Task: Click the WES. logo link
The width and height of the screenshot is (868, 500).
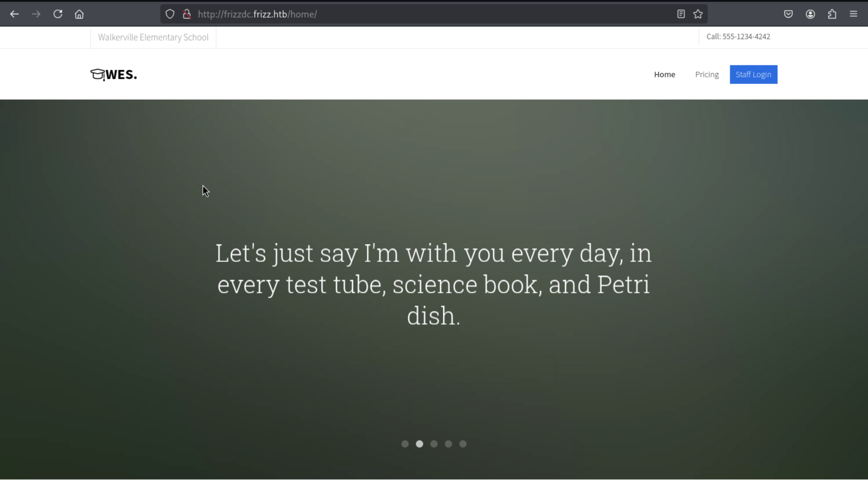Action: point(114,74)
